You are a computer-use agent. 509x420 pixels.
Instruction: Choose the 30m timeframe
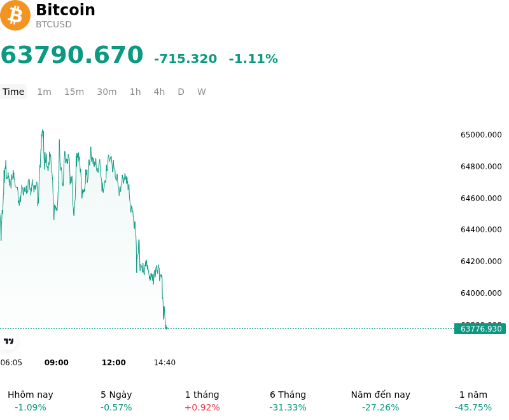pos(107,92)
